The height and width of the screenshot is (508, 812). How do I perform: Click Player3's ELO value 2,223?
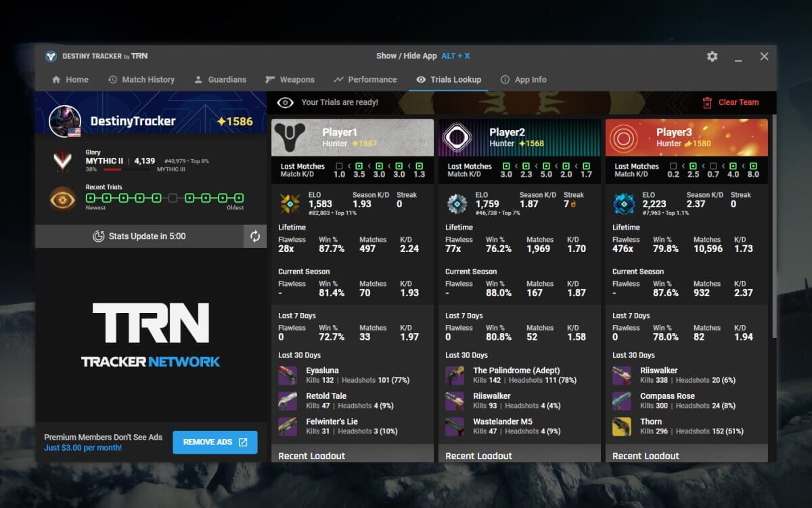click(654, 204)
